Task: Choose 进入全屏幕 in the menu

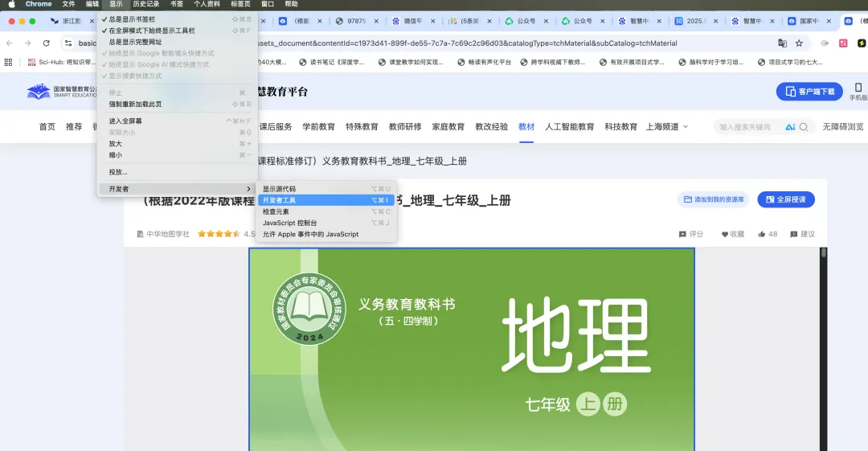Action: [177, 121]
